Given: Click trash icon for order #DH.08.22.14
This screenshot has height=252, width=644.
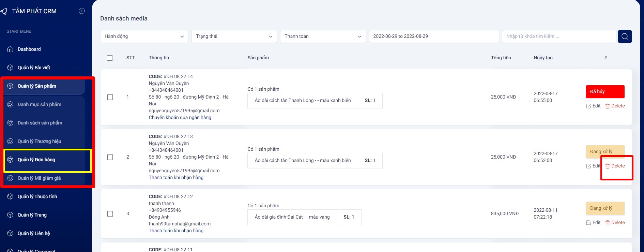Looking at the screenshot, I should (x=607, y=106).
